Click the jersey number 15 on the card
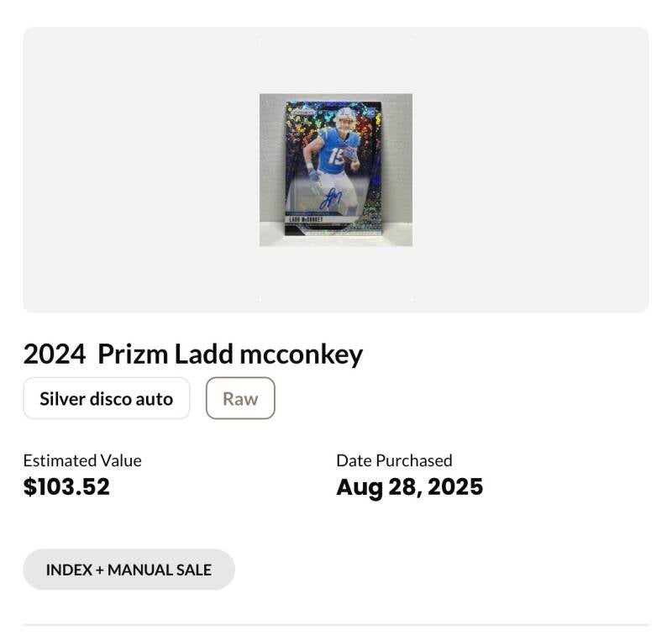Screen dimensions: 672x641 (336, 155)
